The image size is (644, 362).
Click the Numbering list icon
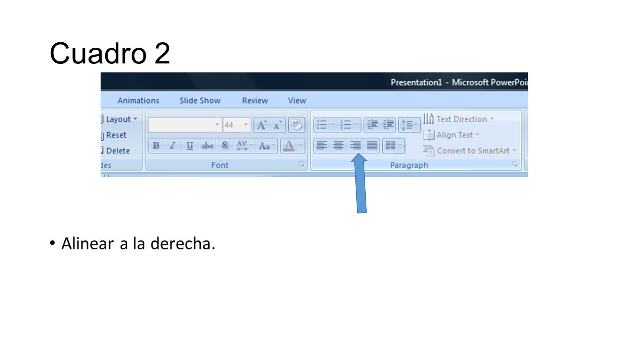coord(345,125)
